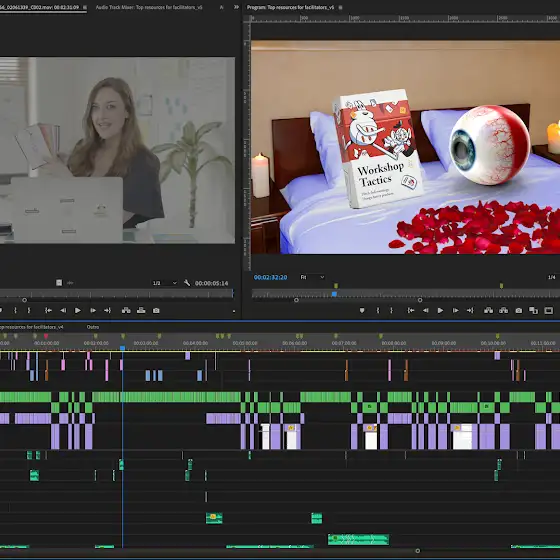This screenshot has height=560, width=560.
Task: Open Comparison View in Program monitor
Action: (534, 311)
